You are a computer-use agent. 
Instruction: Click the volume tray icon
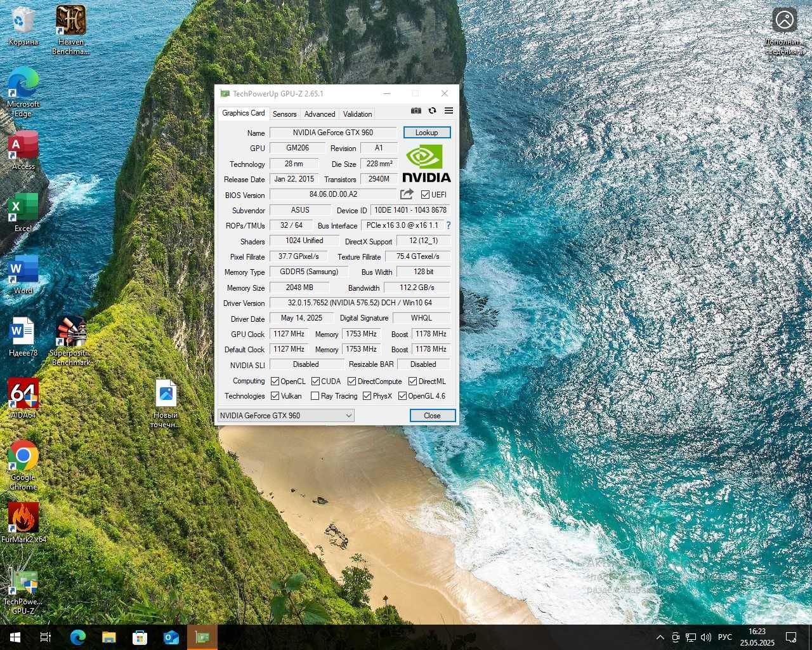pyautogui.click(x=706, y=637)
